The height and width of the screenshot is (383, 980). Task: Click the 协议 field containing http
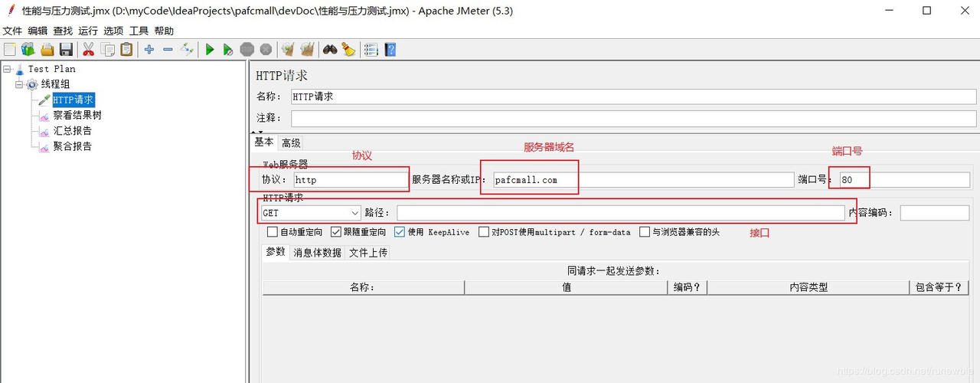click(351, 180)
